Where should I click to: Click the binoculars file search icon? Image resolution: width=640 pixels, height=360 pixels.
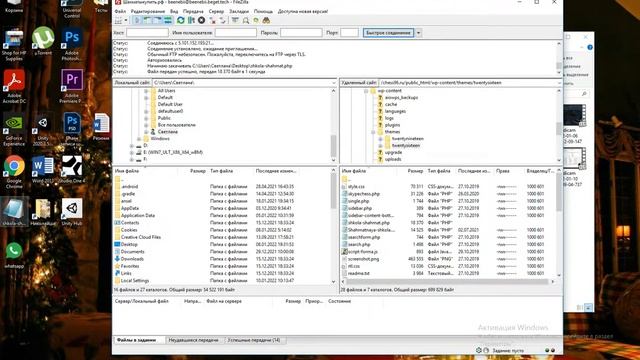click(266, 20)
